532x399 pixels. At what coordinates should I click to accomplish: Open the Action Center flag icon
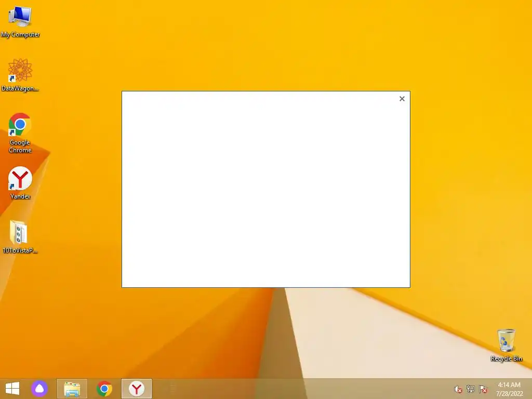coord(483,389)
